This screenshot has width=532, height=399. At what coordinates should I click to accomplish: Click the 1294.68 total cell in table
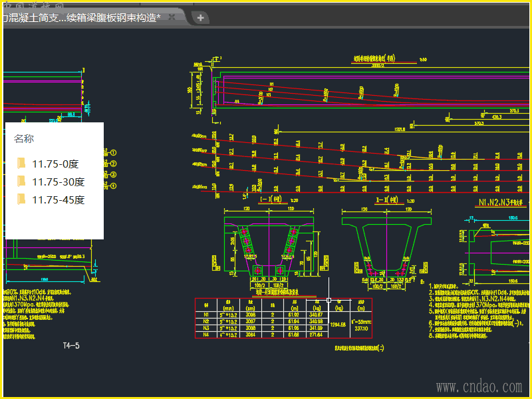point(338,325)
